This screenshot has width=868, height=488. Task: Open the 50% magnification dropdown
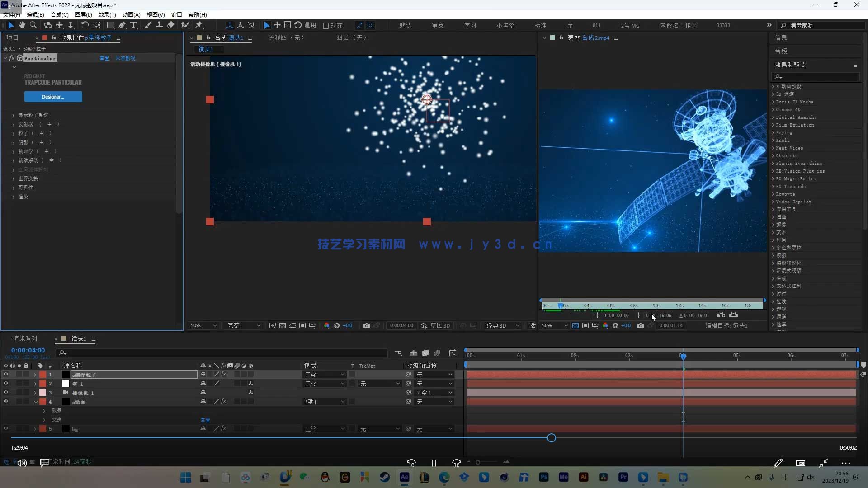point(203,325)
